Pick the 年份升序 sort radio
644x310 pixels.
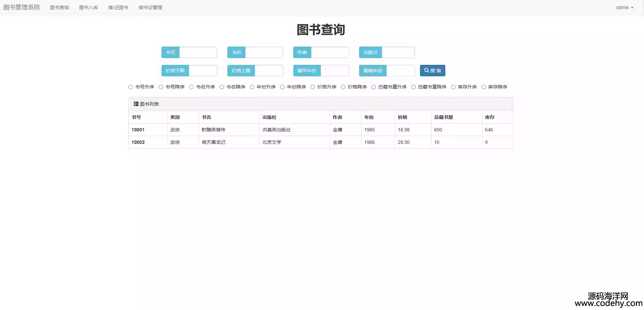point(252,87)
